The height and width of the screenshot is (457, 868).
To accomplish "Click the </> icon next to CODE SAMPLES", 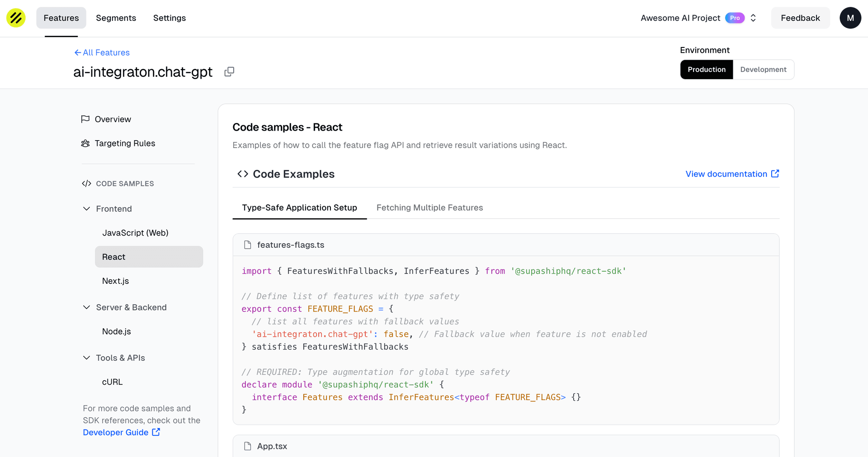I will [x=86, y=184].
